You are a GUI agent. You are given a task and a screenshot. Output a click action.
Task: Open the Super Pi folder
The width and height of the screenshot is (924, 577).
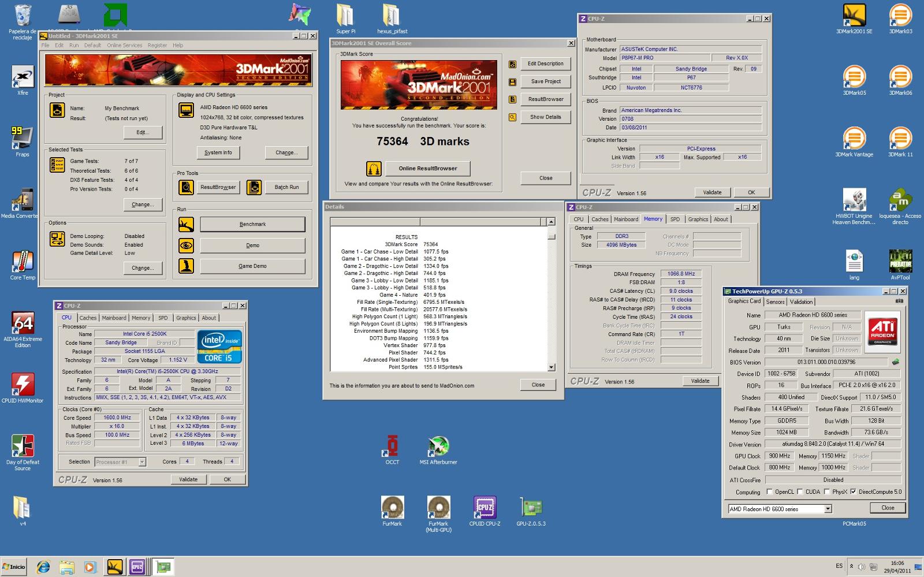tap(346, 18)
